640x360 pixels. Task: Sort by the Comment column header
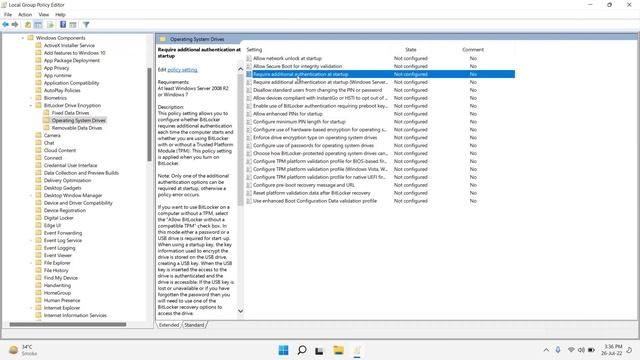point(473,49)
